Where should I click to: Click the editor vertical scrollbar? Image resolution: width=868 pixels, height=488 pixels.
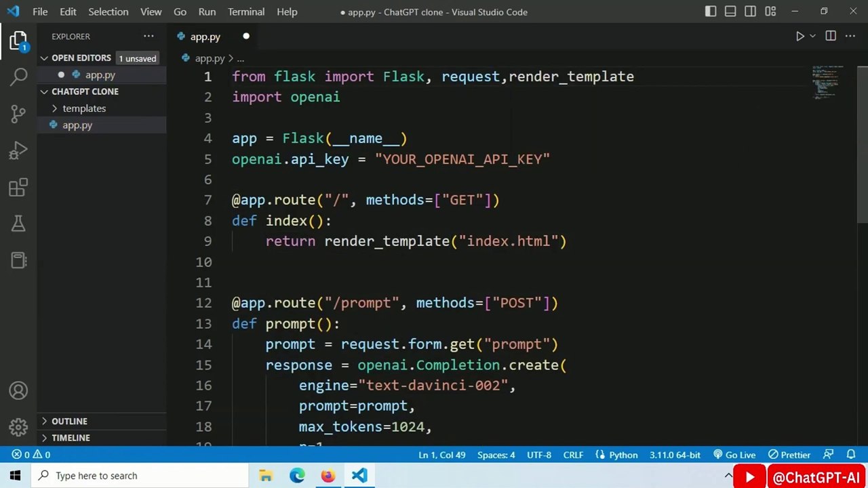point(862,144)
